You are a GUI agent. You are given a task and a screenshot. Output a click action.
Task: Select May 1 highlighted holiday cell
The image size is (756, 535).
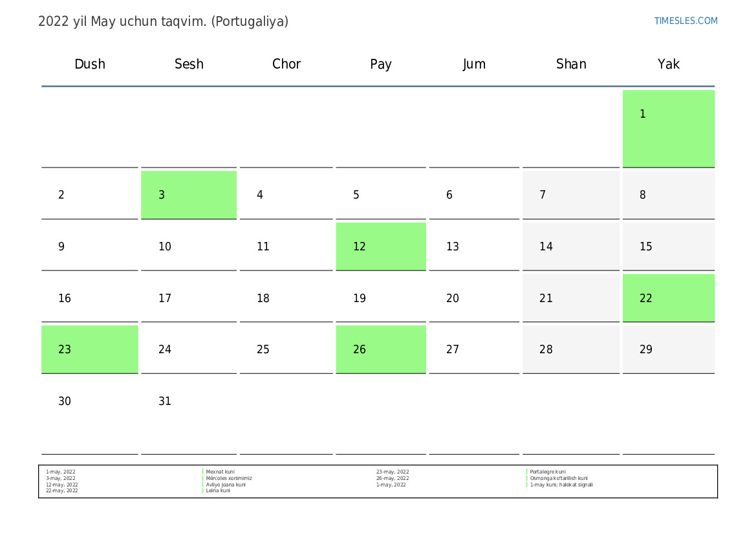(668, 129)
